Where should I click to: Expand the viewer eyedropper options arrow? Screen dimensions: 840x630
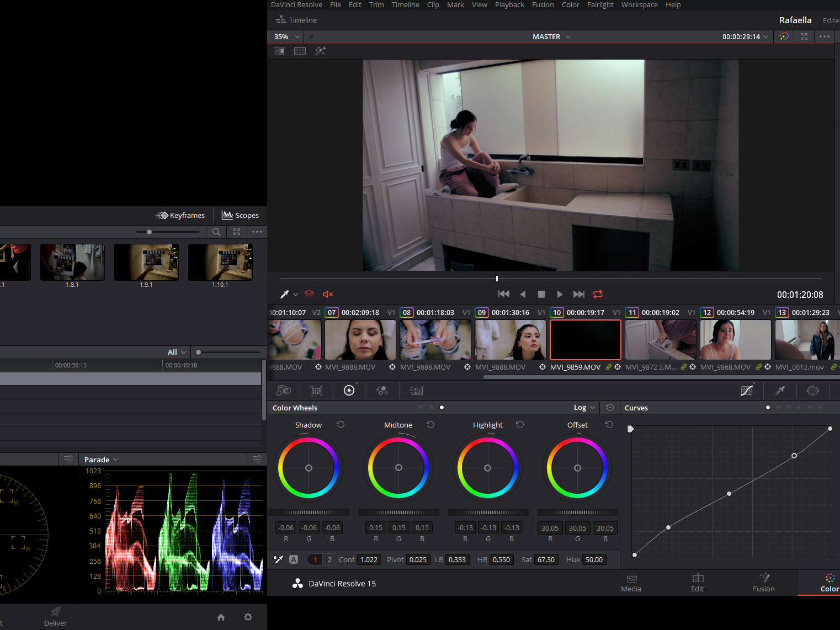click(x=295, y=295)
